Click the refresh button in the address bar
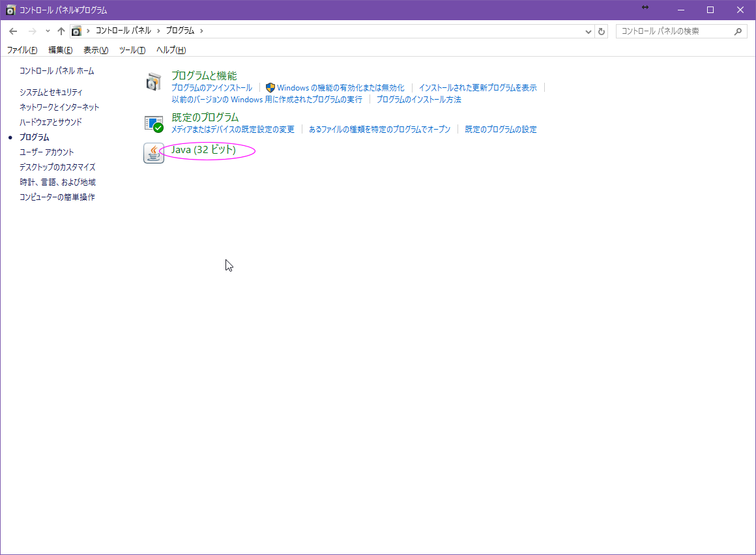This screenshot has height=555, width=756. (x=602, y=31)
